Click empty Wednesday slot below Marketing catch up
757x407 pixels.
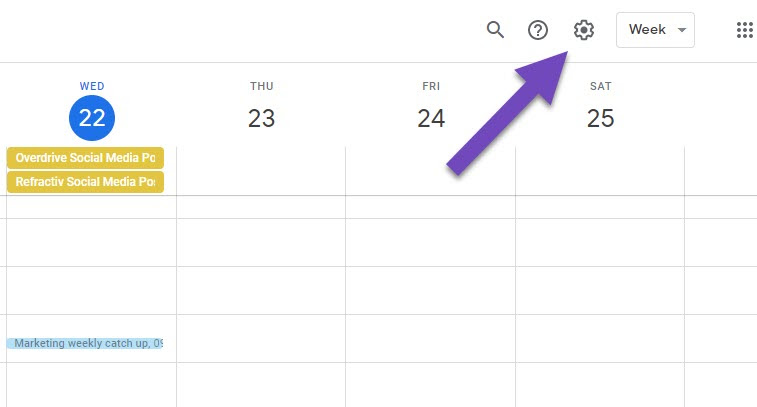(92, 384)
